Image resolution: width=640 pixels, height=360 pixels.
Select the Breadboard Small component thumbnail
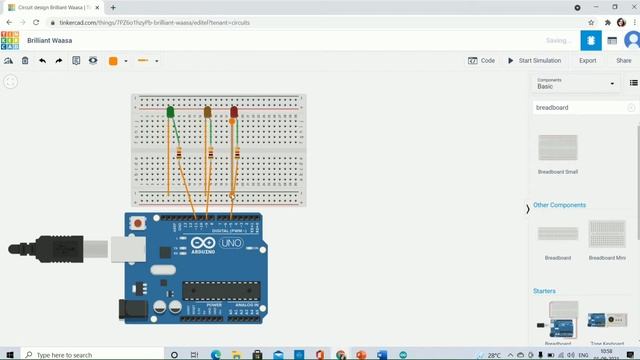tap(558, 148)
